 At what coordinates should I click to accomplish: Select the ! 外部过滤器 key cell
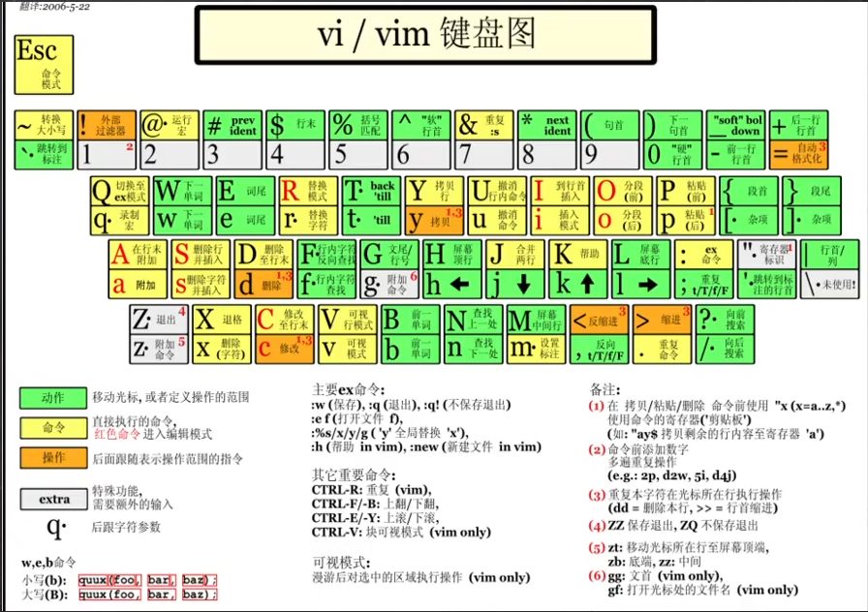[x=107, y=125]
